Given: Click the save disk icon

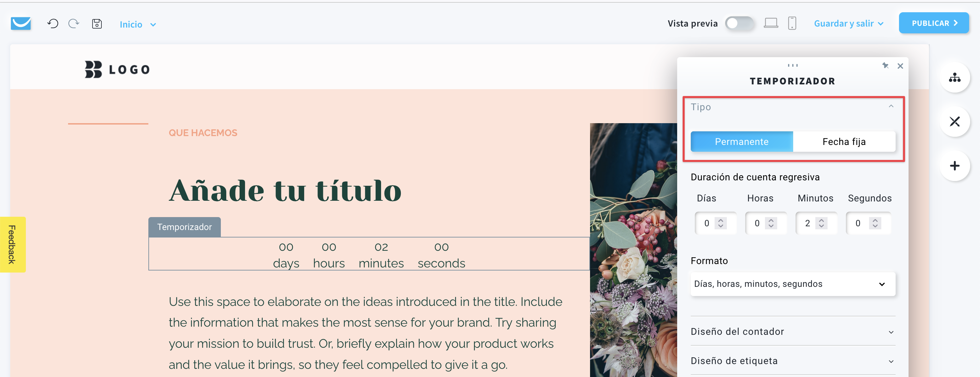Looking at the screenshot, I should click(x=97, y=23).
